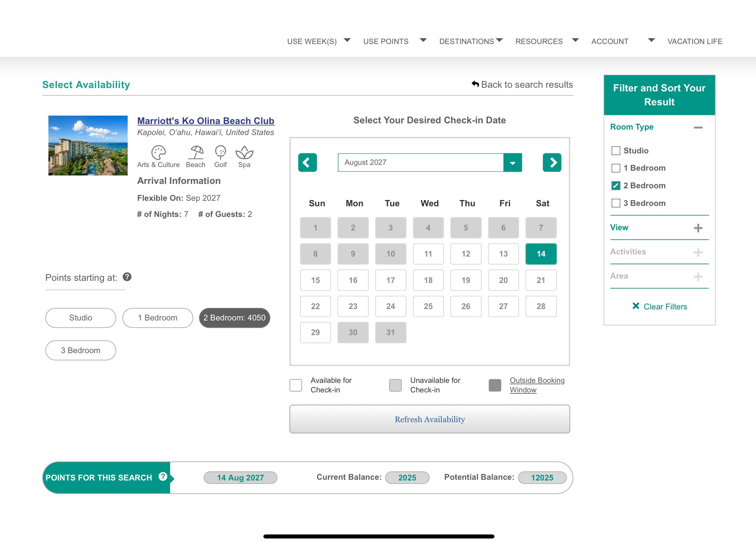Check the 3 Bedroom room type filter
Image resolution: width=756 pixels, height=544 pixels.
tap(616, 203)
